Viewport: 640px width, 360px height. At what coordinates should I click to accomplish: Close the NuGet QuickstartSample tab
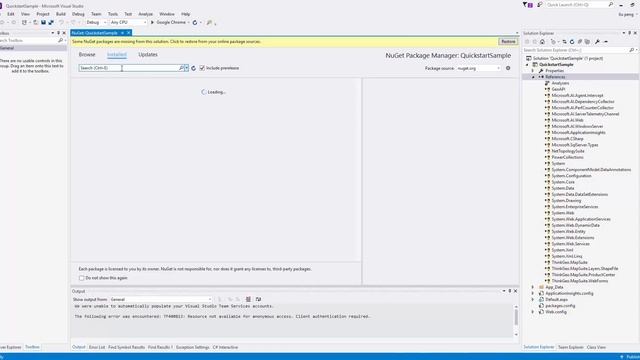129,33
